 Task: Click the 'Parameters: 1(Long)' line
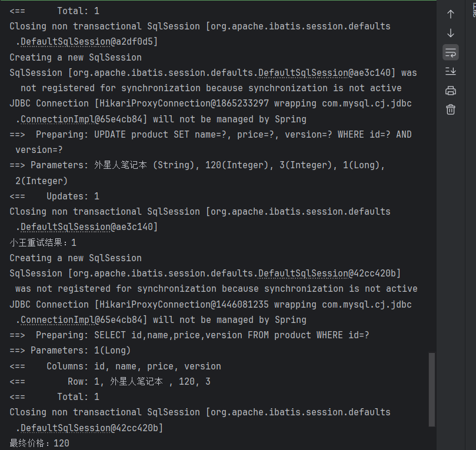(x=70, y=351)
